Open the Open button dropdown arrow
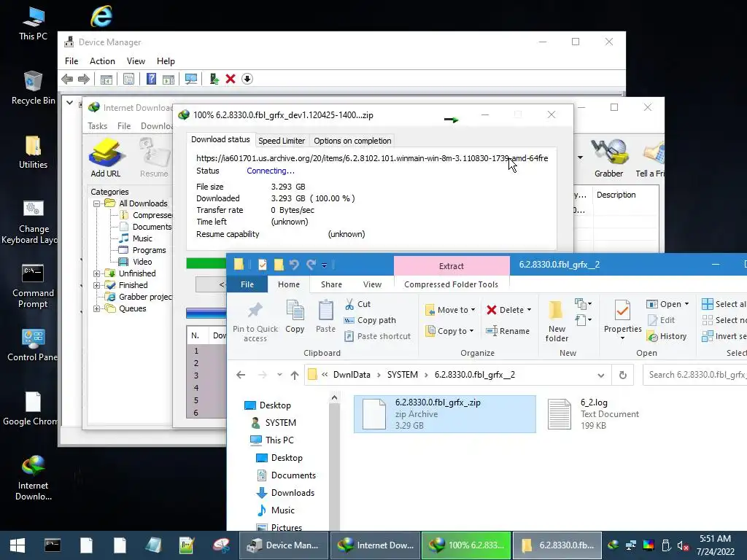 (686, 304)
